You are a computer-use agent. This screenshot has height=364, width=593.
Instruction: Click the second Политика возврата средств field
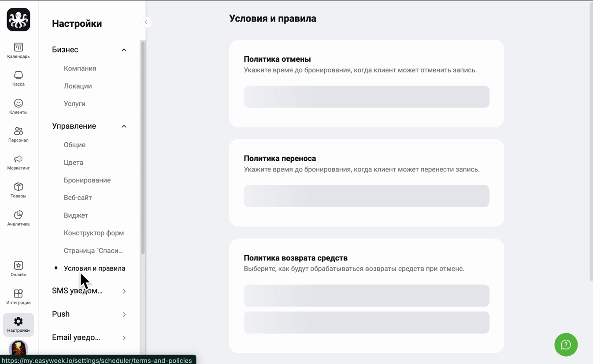(367, 323)
